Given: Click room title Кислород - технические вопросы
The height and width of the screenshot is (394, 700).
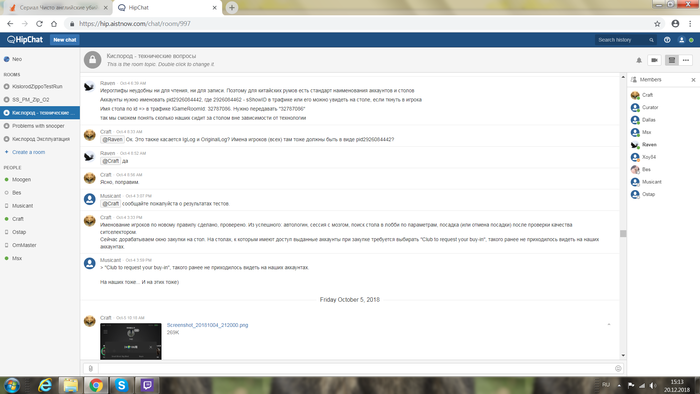Looking at the screenshot, I should (x=151, y=56).
